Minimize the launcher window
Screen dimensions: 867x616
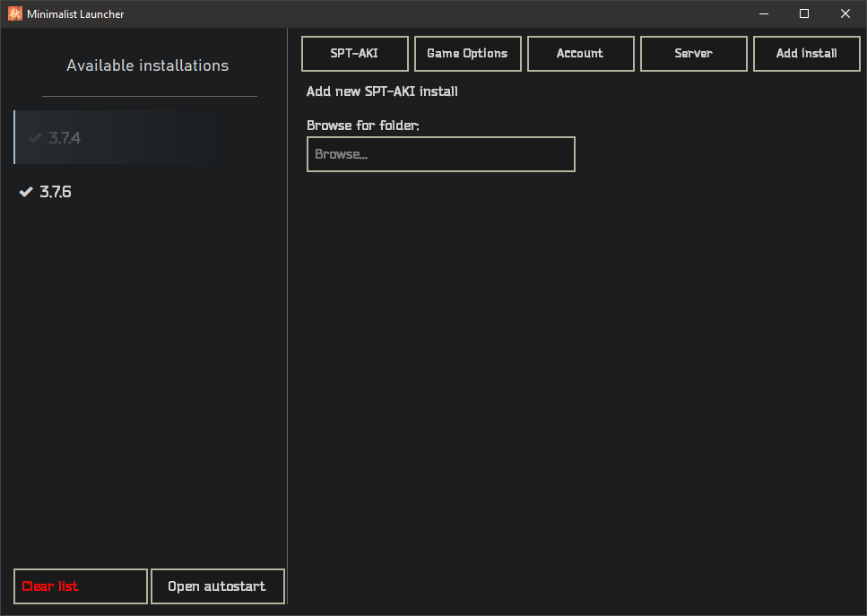click(764, 13)
